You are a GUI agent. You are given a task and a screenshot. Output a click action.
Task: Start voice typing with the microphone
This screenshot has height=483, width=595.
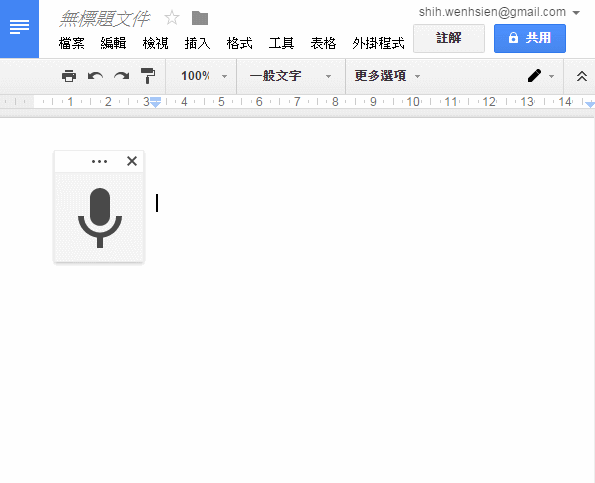click(x=100, y=217)
